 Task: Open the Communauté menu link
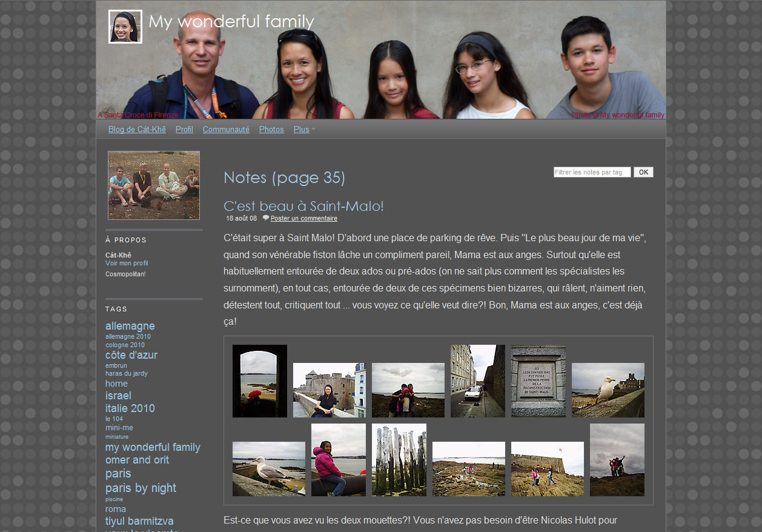tap(226, 130)
